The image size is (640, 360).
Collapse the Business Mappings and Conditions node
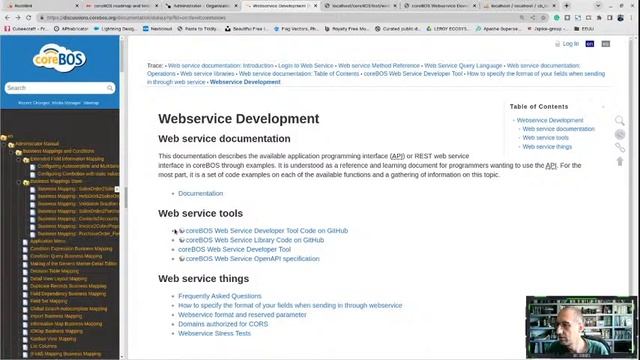click(12, 152)
